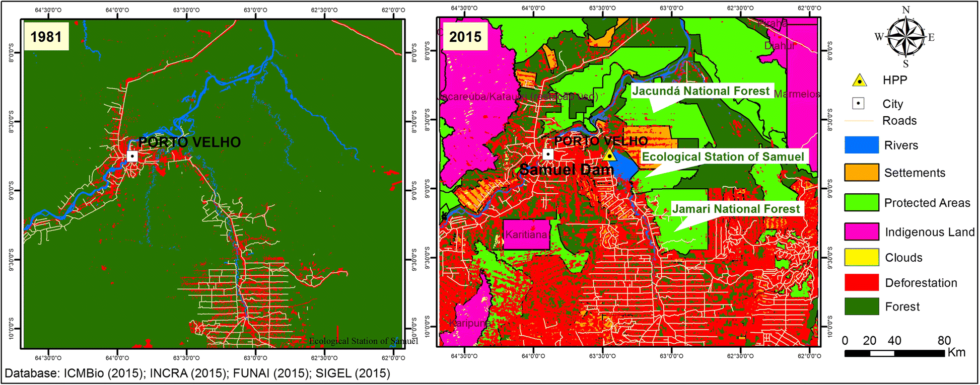The width and height of the screenshot is (980, 385).
Task: Click the Clouds legend text
Action: point(904,258)
